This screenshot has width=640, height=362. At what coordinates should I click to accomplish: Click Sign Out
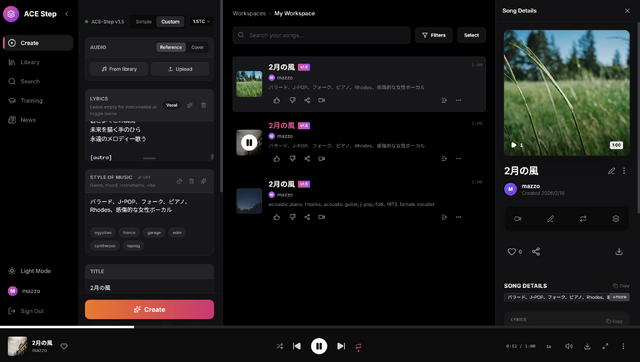(x=26, y=311)
